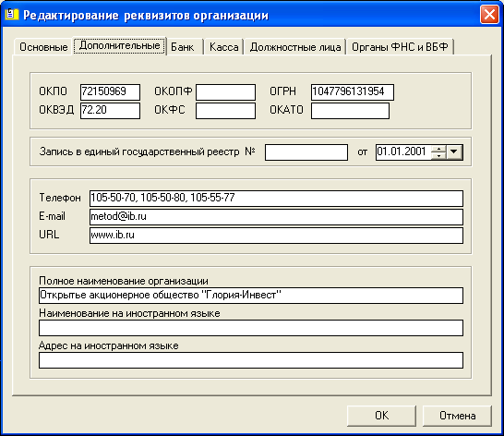The width and height of the screenshot is (504, 436).
Task: Click the ОКОПФ label
Action: pos(174,91)
